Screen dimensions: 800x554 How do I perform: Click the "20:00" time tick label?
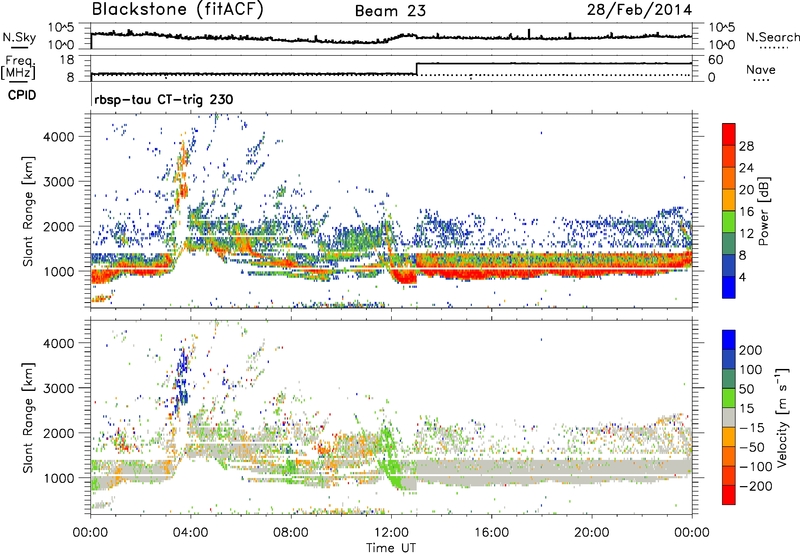(x=591, y=533)
